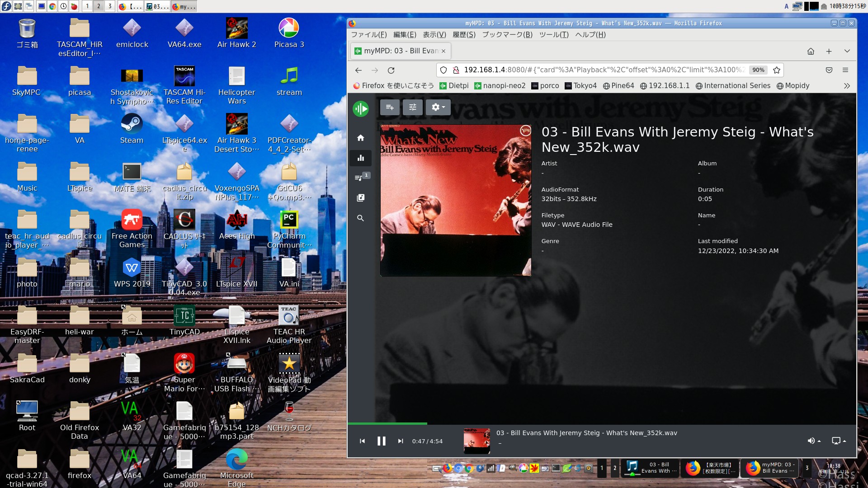Image resolution: width=868 pixels, height=488 pixels.
Task: Expand the settings gear dropdown
Action: [438, 107]
